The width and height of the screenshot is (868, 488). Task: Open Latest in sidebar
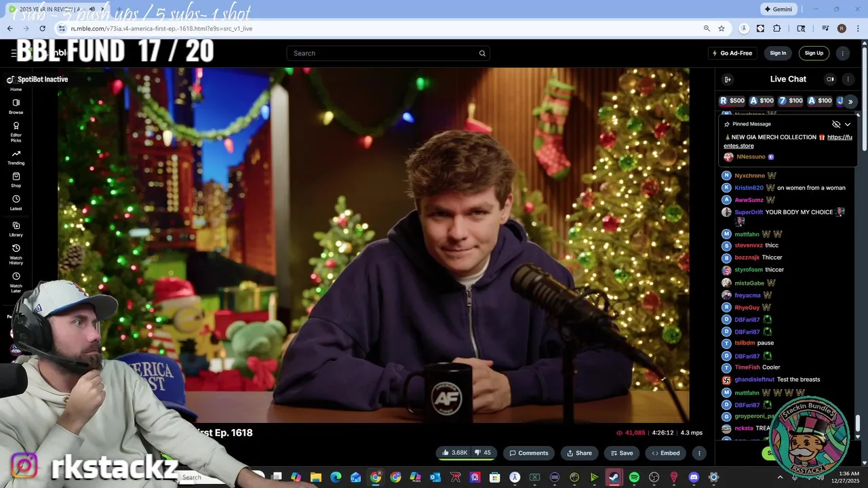pyautogui.click(x=16, y=203)
